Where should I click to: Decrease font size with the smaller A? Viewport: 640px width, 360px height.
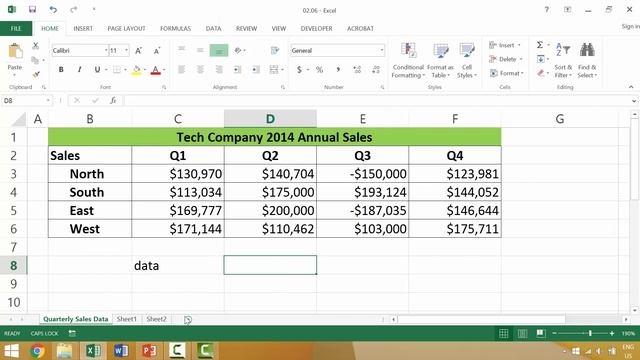[157, 51]
